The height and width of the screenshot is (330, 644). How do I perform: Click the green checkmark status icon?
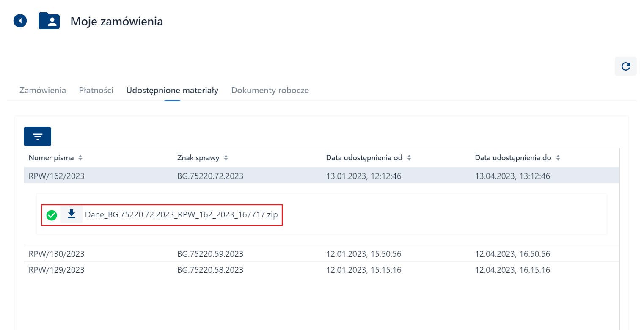tap(52, 215)
